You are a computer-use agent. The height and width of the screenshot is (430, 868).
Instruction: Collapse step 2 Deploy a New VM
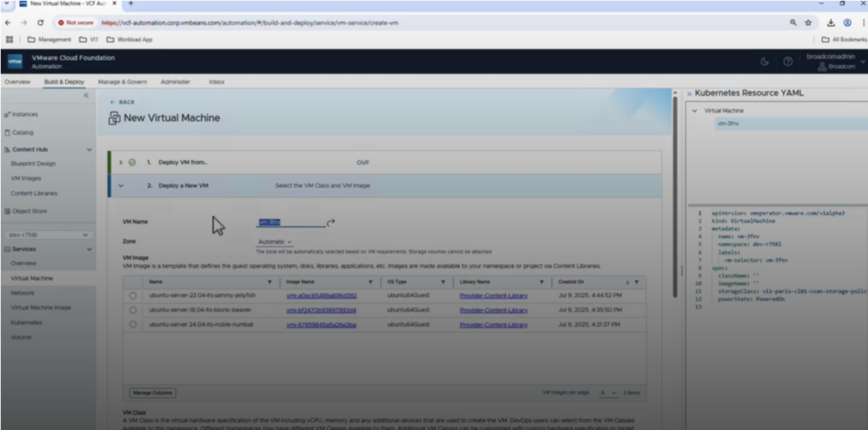121,186
